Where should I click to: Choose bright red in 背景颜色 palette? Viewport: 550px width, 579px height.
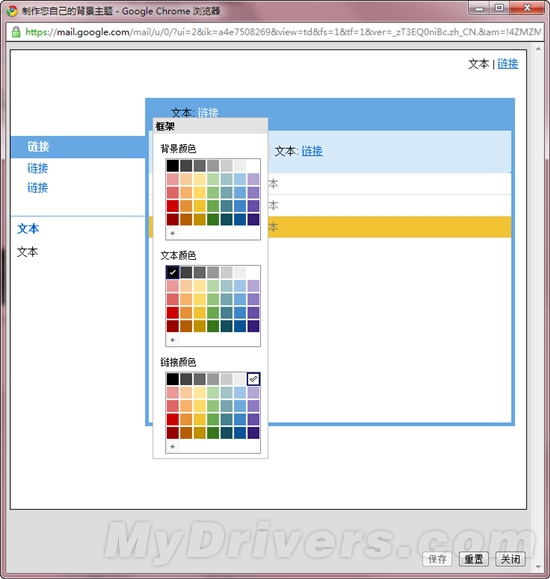[x=172, y=206]
